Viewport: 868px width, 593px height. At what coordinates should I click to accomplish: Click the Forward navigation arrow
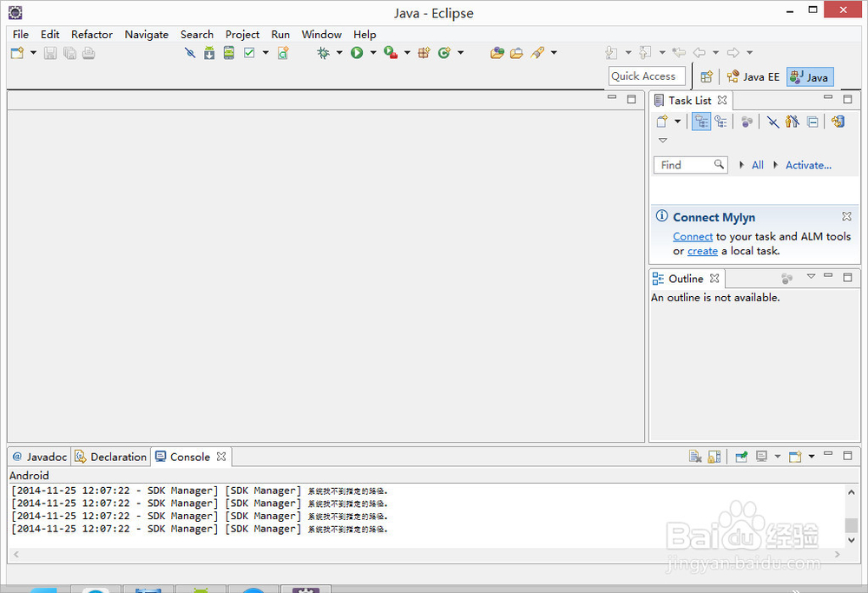pyautogui.click(x=733, y=53)
